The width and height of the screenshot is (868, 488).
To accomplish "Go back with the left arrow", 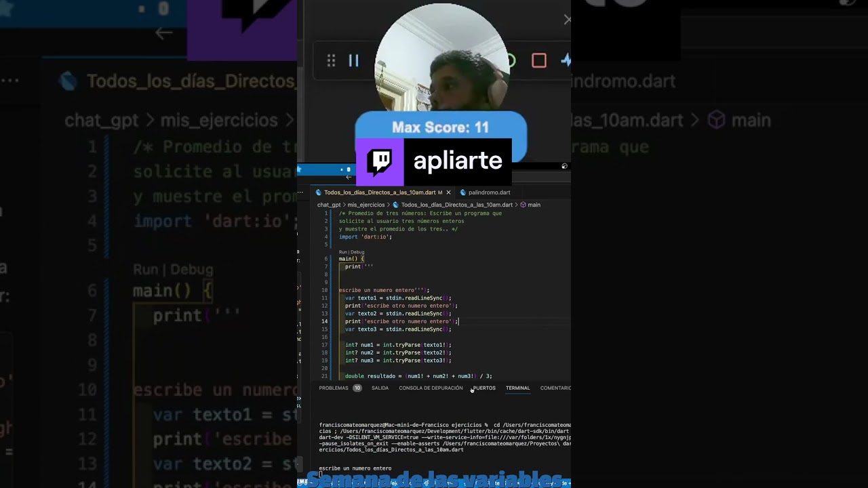I will pyautogui.click(x=349, y=178).
